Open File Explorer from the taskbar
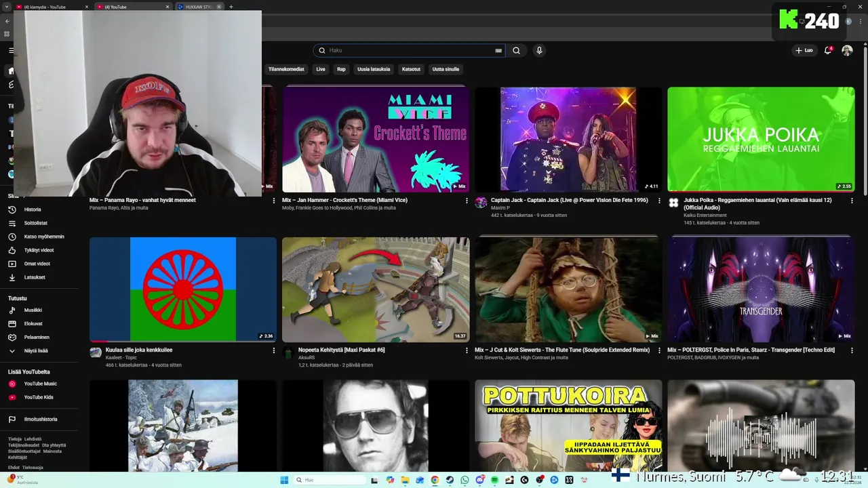This screenshot has height=488, width=868. [x=405, y=480]
